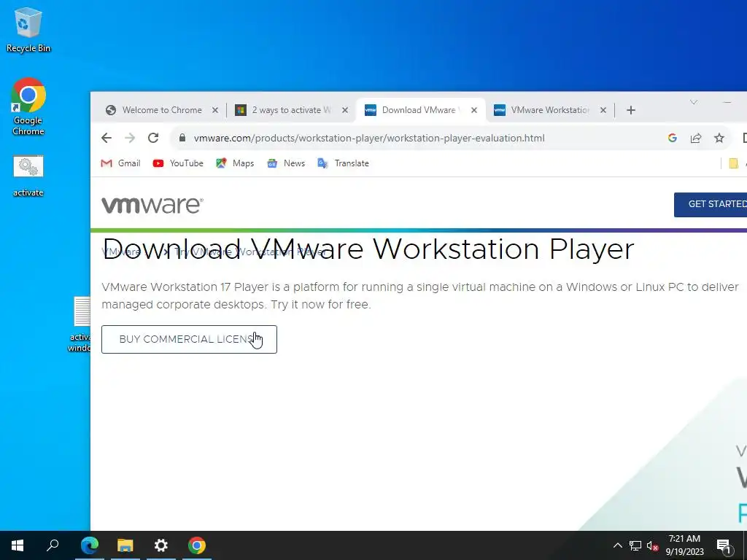Switch to the 2 ways to activate tab
The width and height of the screenshot is (747, 560).
(x=290, y=110)
